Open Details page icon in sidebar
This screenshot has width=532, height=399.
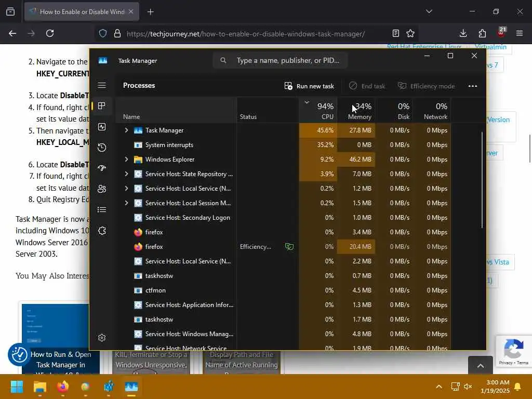click(102, 210)
